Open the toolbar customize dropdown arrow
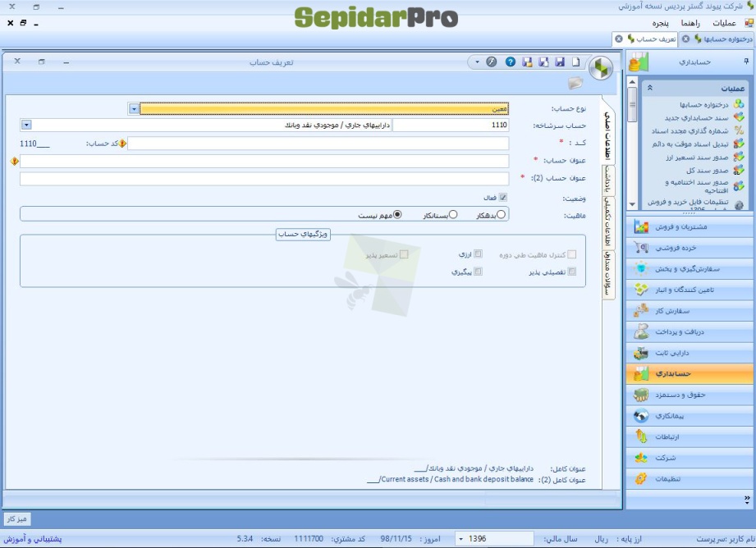The image size is (756, 548). click(x=477, y=62)
